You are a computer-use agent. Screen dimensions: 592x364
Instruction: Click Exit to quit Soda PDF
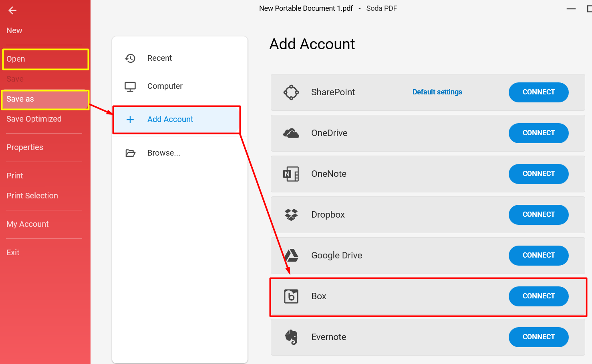(13, 253)
